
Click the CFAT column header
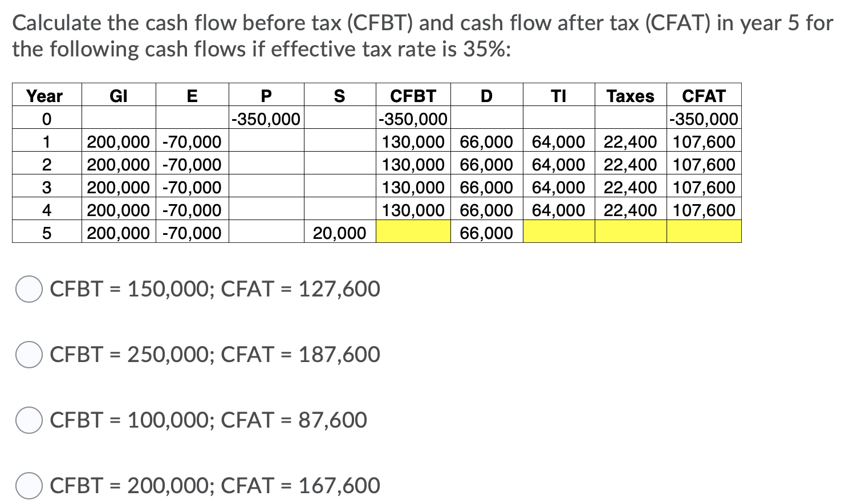[x=704, y=96]
